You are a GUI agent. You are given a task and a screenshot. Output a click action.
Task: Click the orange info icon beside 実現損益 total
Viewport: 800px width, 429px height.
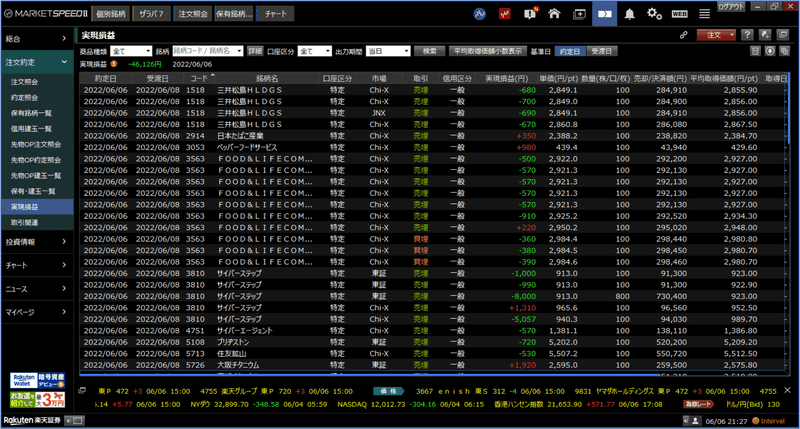114,64
